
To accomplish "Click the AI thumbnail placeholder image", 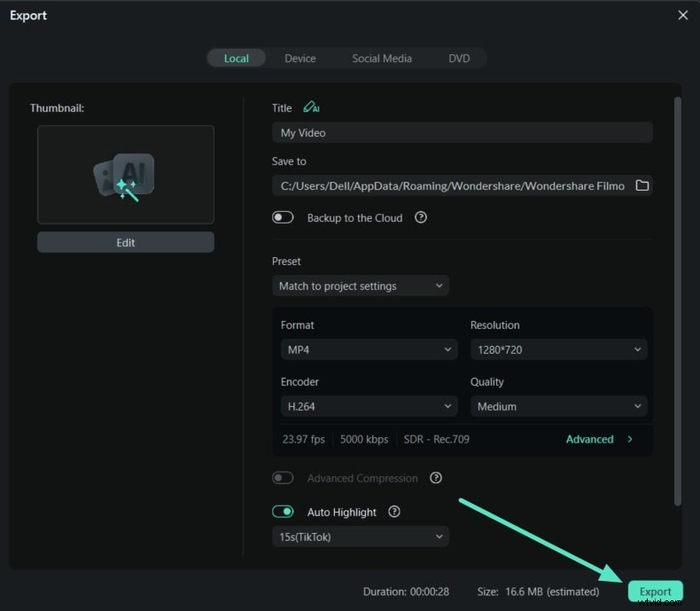I will [x=125, y=175].
